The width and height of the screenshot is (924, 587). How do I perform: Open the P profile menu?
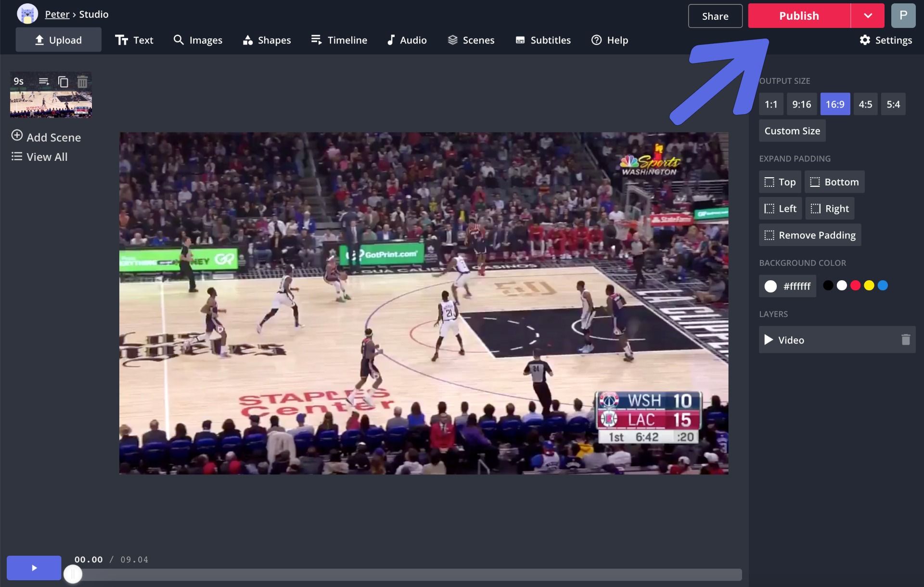903,16
